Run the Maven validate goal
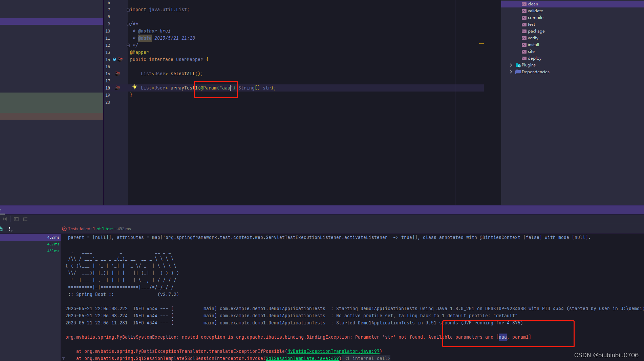The height and width of the screenshot is (361, 644). 535,11
